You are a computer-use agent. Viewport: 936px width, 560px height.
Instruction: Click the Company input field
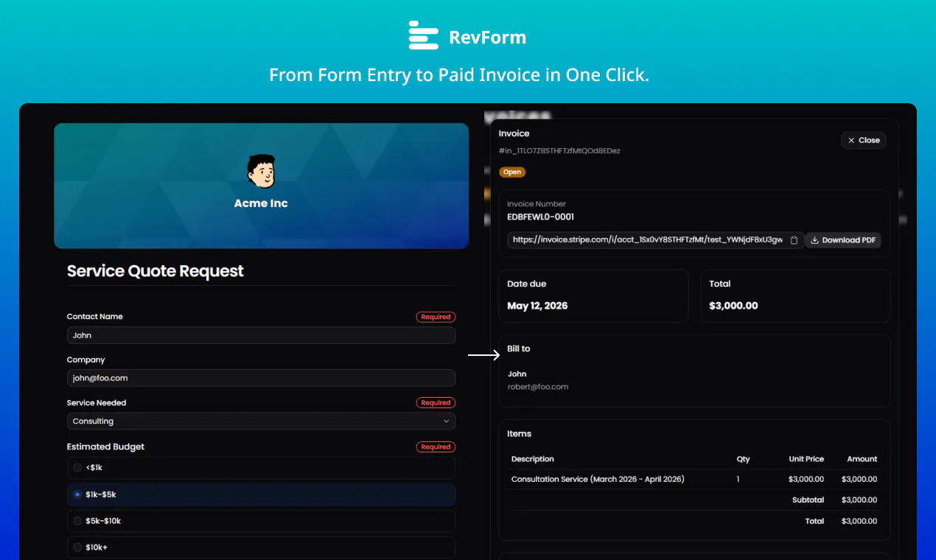(x=261, y=378)
